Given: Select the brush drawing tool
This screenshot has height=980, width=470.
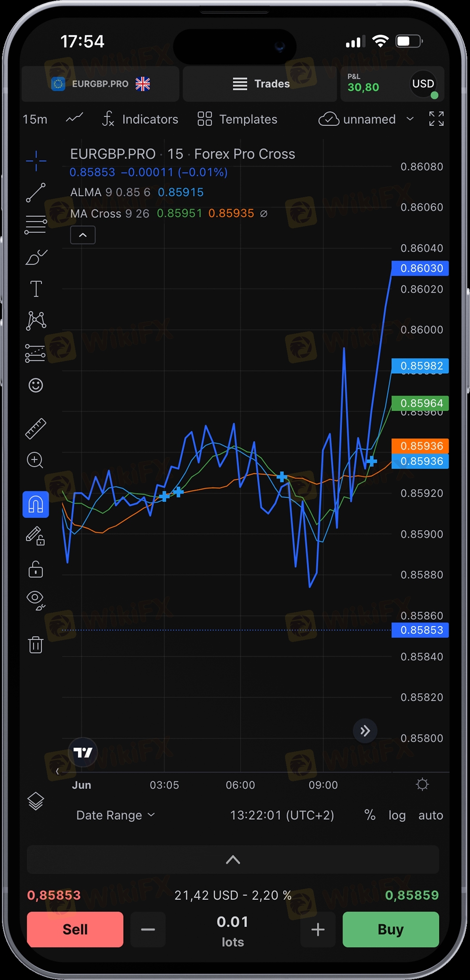Looking at the screenshot, I should [x=36, y=257].
